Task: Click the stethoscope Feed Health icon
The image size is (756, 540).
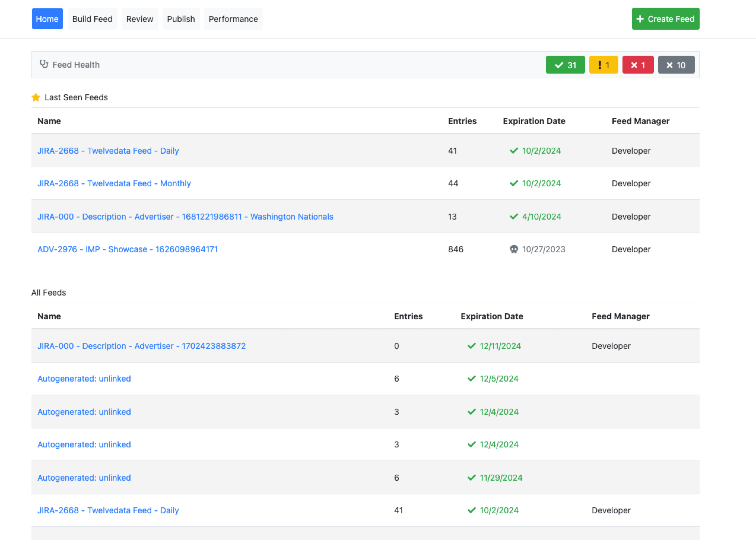Action: [44, 64]
